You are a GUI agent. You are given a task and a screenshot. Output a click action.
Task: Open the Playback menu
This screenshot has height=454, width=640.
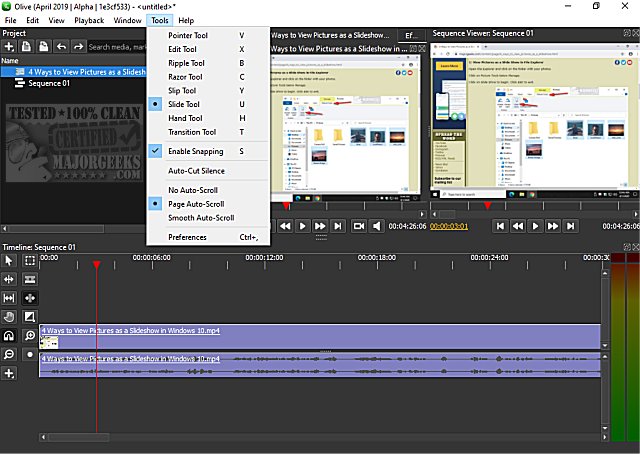point(89,20)
